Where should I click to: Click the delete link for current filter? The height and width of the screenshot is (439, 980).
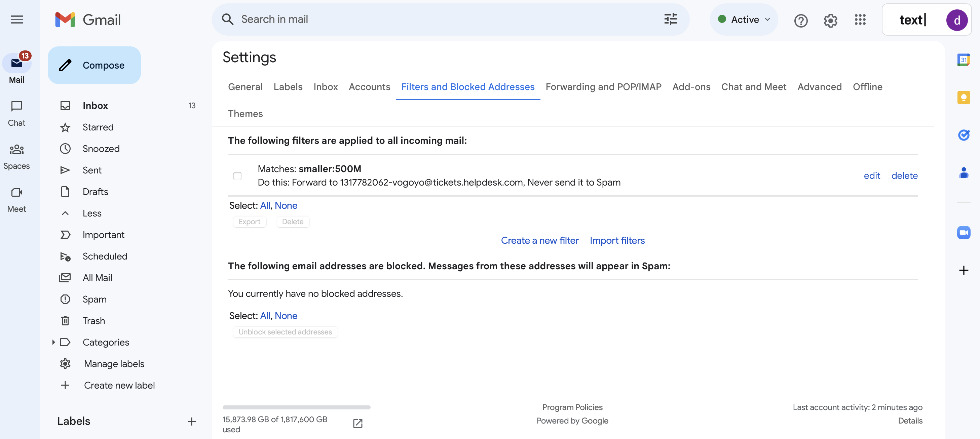[904, 175]
